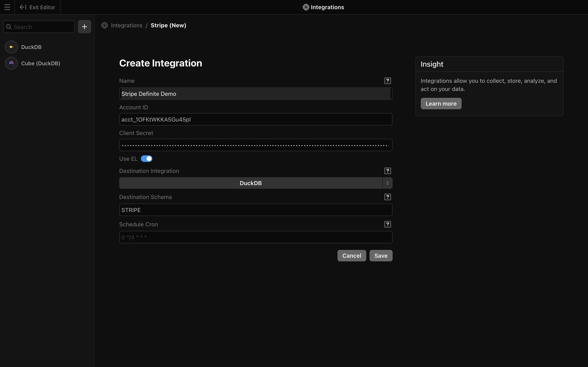
Task: Click the Destination Integration help icon
Action: (388, 171)
